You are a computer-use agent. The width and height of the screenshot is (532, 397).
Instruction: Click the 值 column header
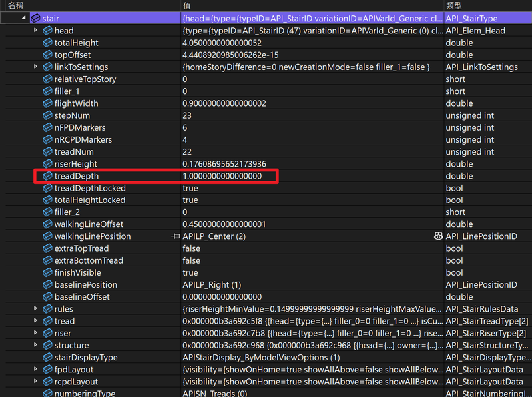point(187,5)
